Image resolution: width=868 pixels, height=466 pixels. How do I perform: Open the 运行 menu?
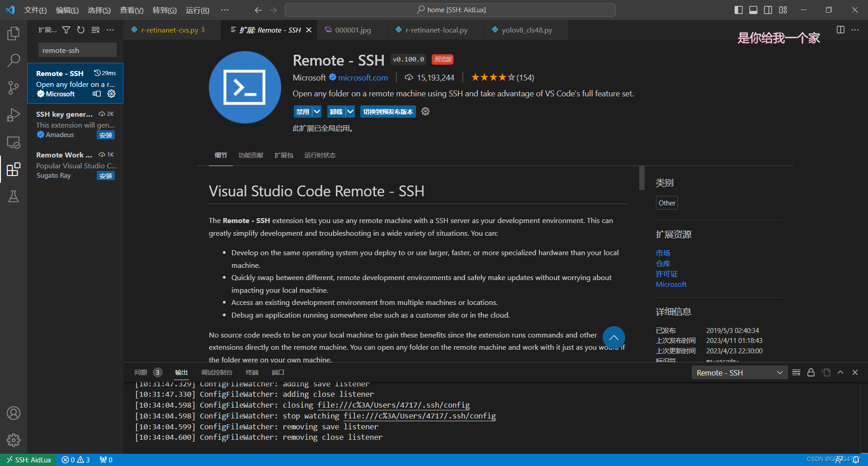coord(198,10)
